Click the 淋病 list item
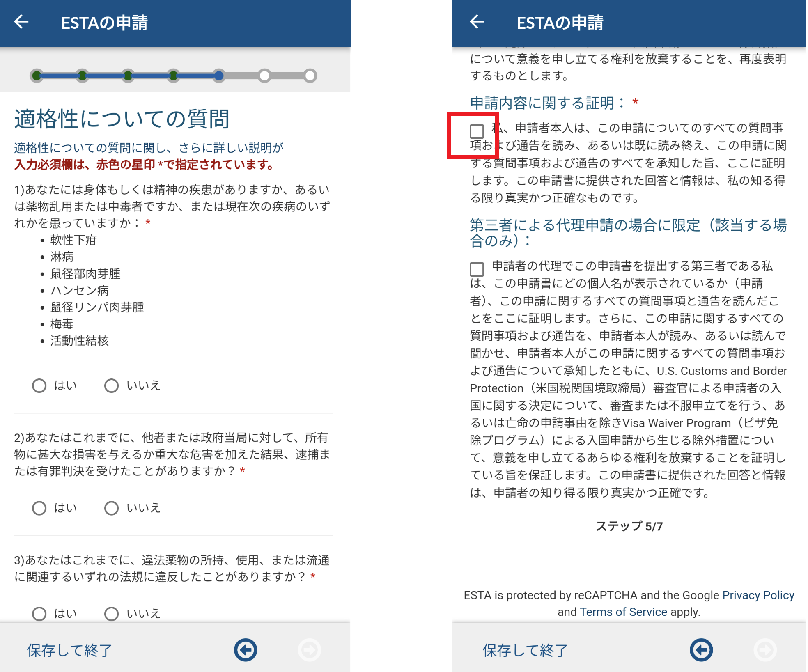This screenshot has height=672, width=808. click(62, 257)
